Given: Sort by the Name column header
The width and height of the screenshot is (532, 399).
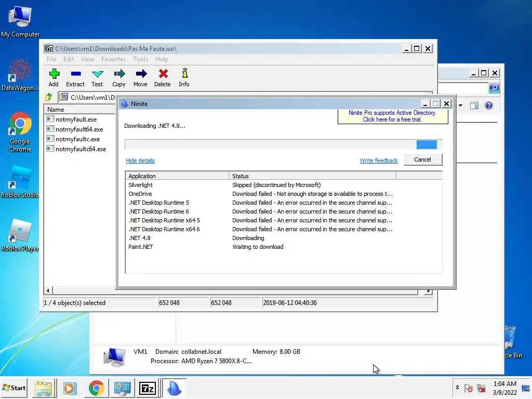Looking at the screenshot, I should tap(80, 110).
